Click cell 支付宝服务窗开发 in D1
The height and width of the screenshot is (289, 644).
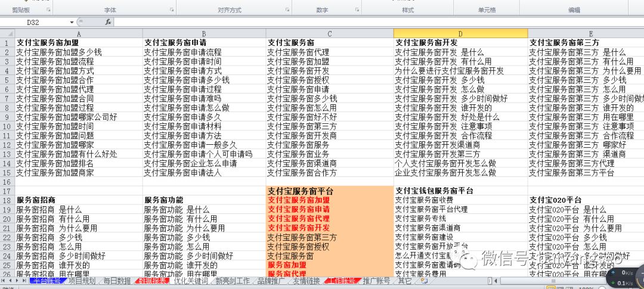[460, 43]
